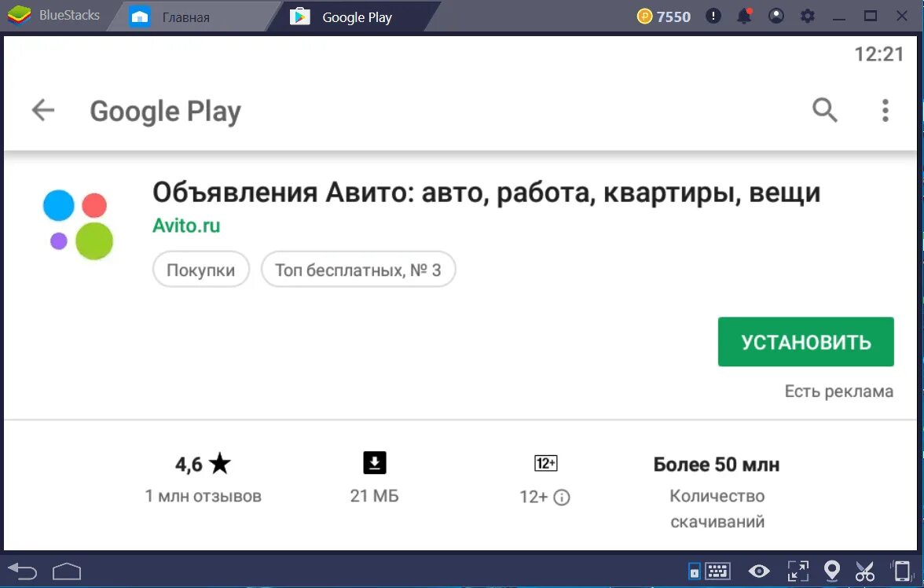This screenshot has width=924, height=588.
Task: Open the notifications bell
Action: tap(744, 16)
